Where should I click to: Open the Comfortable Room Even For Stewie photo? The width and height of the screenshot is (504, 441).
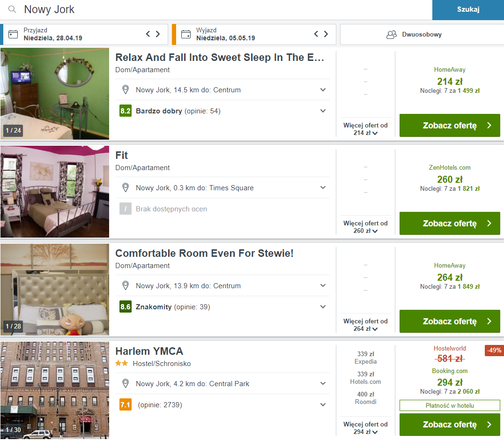coord(55,290)
